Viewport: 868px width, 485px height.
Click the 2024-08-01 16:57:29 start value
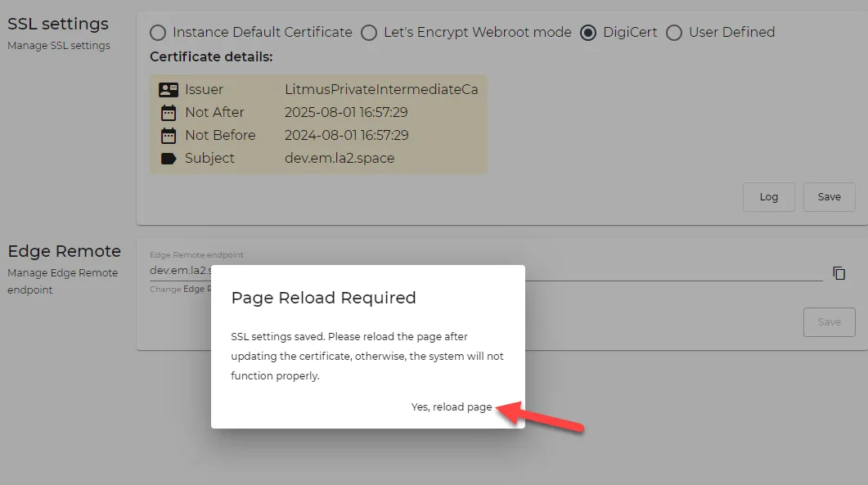346,135
